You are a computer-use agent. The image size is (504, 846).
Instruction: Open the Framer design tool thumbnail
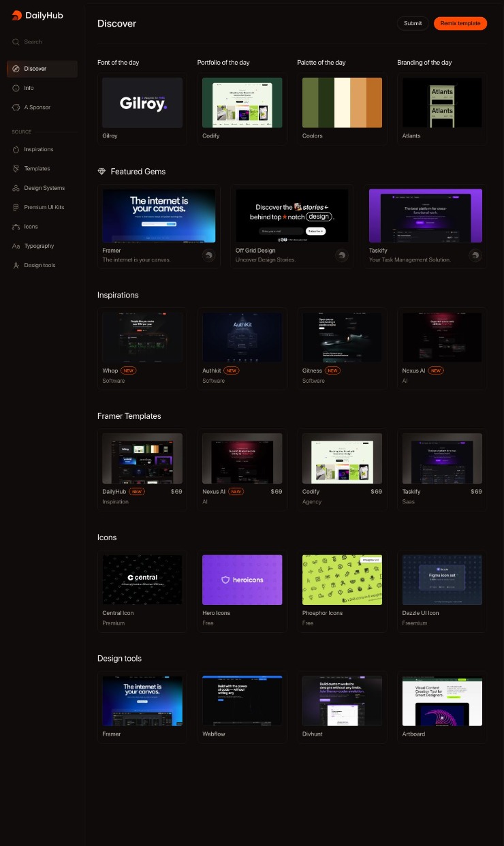(x=142, y=701)
